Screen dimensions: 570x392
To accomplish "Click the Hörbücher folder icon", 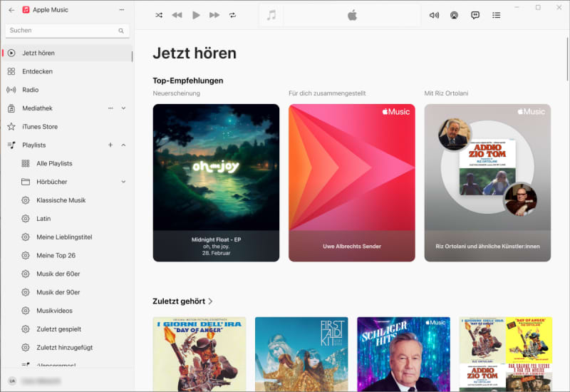I will (26, 182).
